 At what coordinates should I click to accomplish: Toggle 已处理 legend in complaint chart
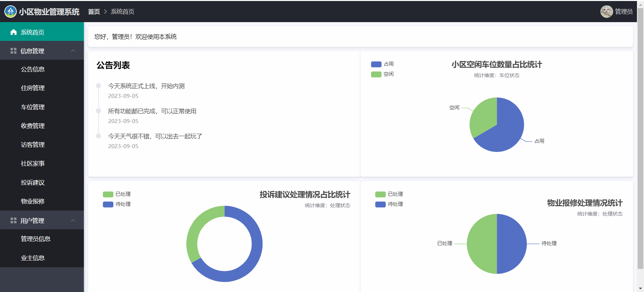pos(117,194)
